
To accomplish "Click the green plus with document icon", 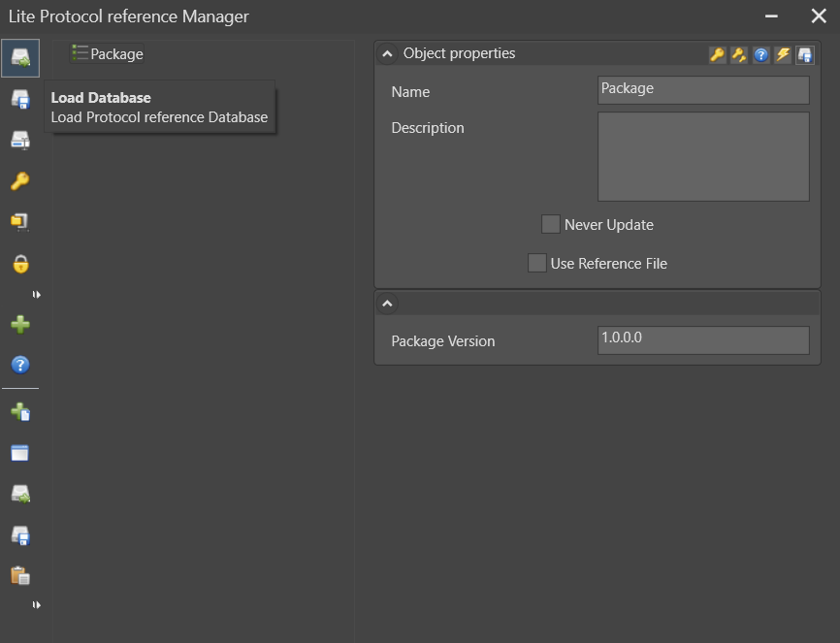I will [20, 412].
